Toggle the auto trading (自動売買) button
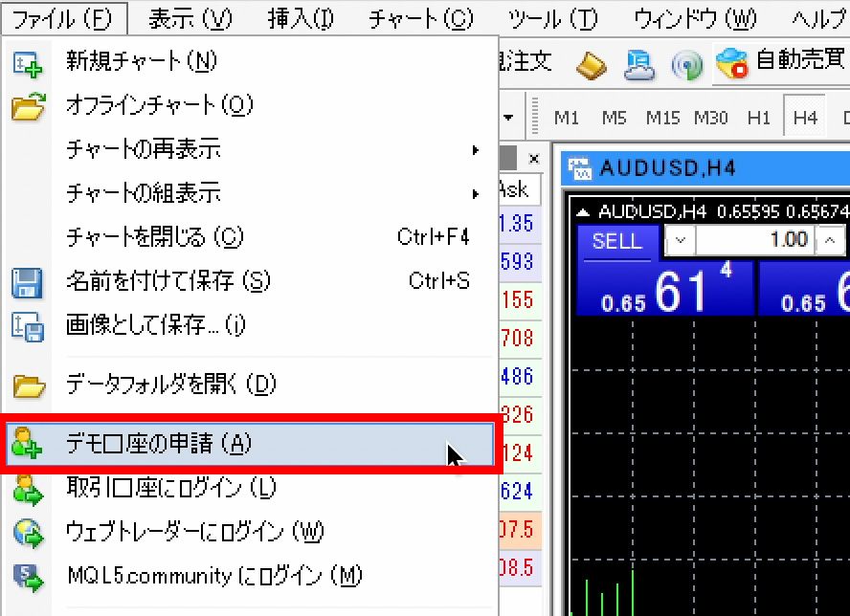The height and width of the screenshot is (616, 850). point(781,63)
